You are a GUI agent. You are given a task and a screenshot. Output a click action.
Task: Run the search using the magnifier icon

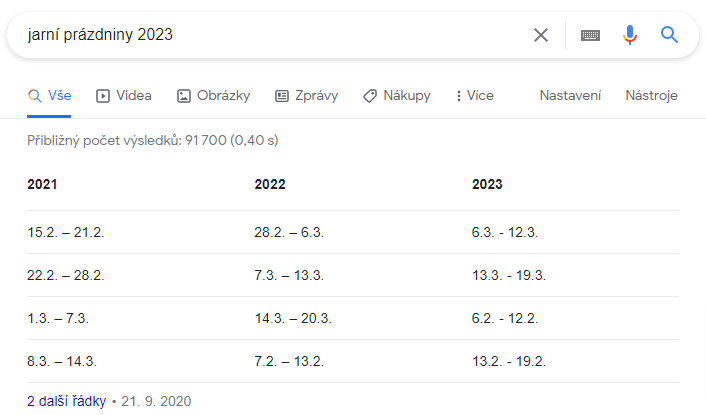(669, 35)
